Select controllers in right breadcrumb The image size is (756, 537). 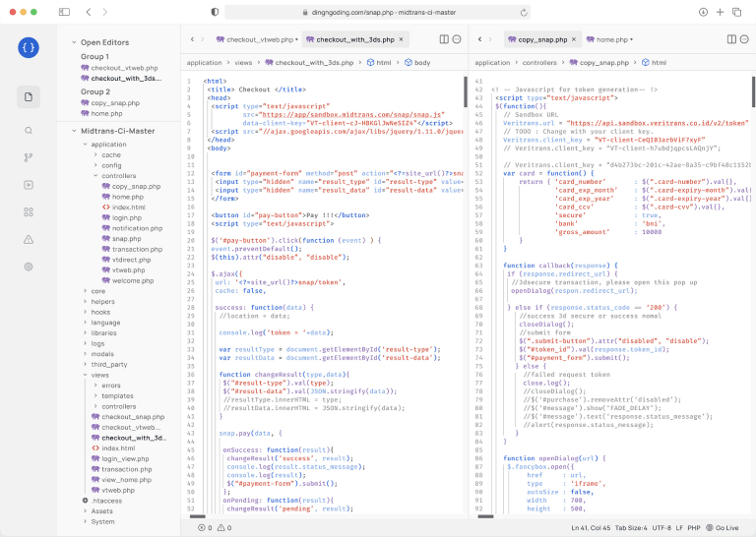539,63
